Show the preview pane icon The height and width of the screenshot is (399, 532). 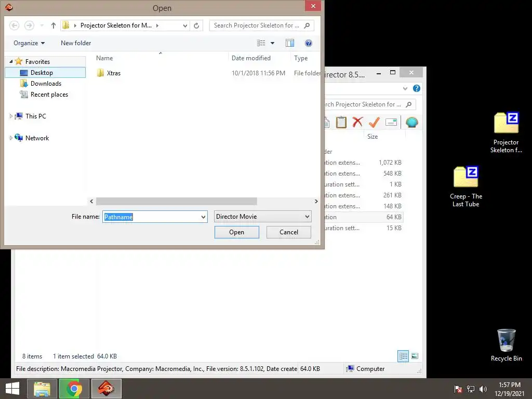(290, 43)
